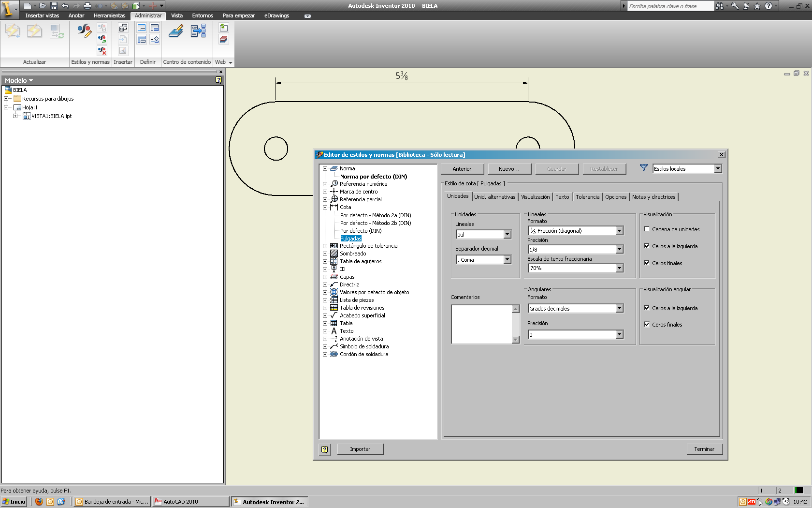This screenshot has width=812, height=508.
Task: Click the Terminar button
Action: (x=704, y=449)
